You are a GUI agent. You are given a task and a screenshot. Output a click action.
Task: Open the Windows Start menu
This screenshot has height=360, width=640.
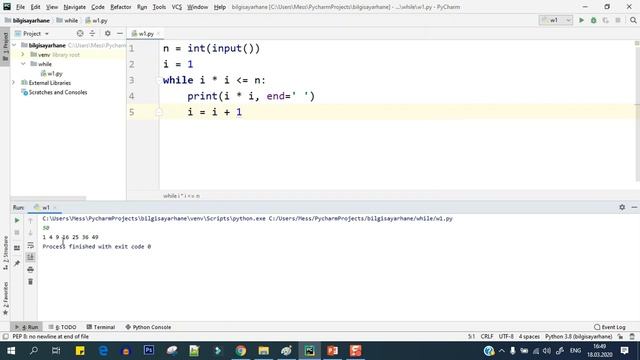11,351
